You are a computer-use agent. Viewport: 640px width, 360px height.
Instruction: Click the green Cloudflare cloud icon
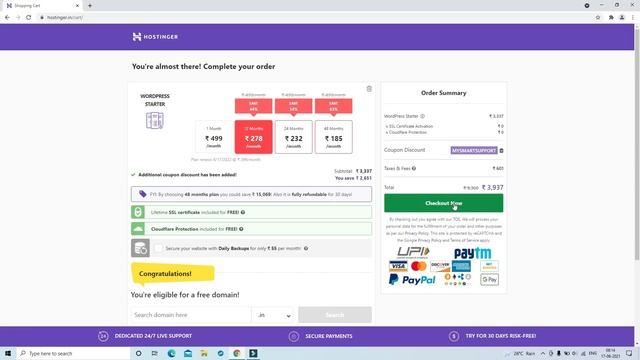pos(138,229)
